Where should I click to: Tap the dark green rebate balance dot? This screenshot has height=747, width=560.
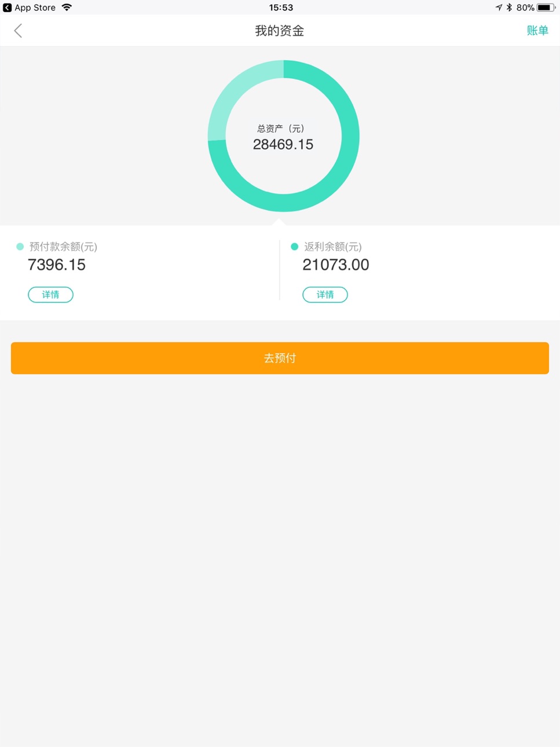pos(295,247)
